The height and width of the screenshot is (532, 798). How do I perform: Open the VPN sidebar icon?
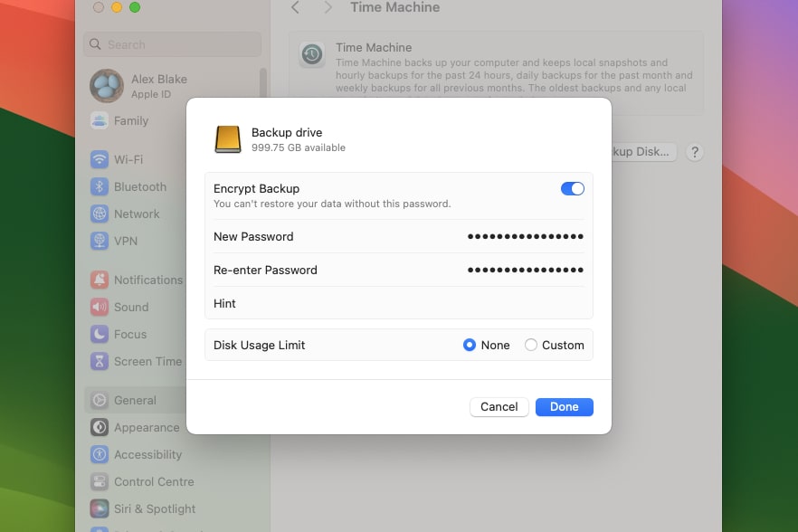pyautogui.click(x=100, y=241)
